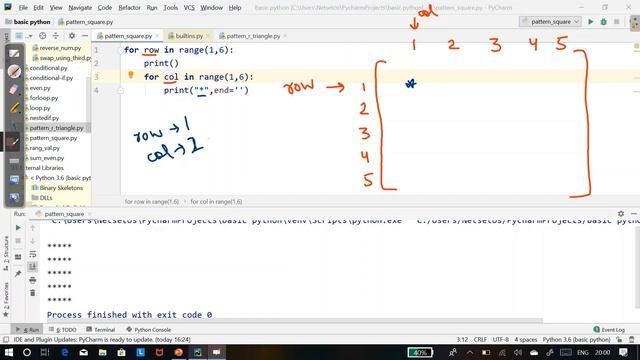Print the Run console output

tap(33, 280)
